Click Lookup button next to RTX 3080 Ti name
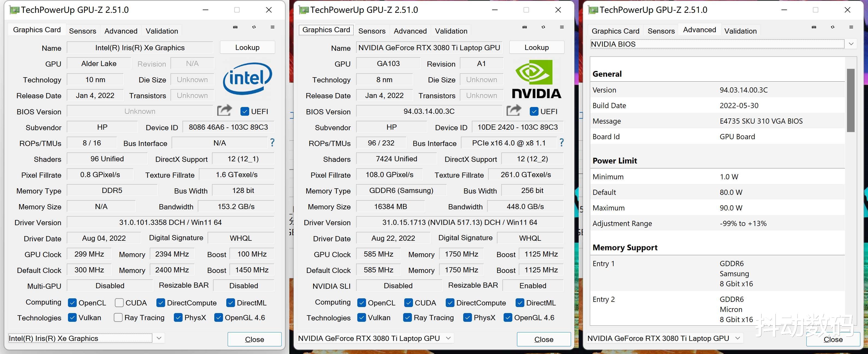868x354 pixels. pyautogui.click(x=536, y=47)
